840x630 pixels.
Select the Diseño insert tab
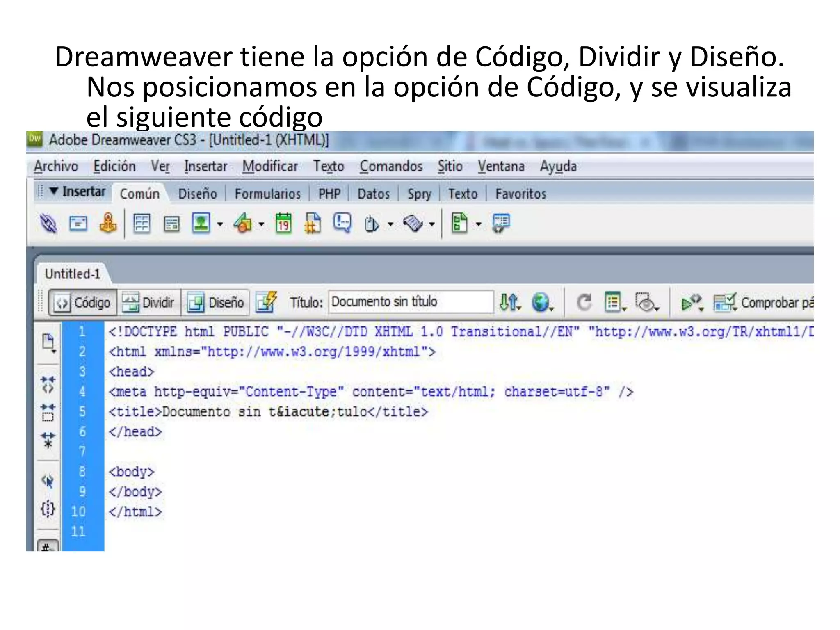tap(197, 194)
